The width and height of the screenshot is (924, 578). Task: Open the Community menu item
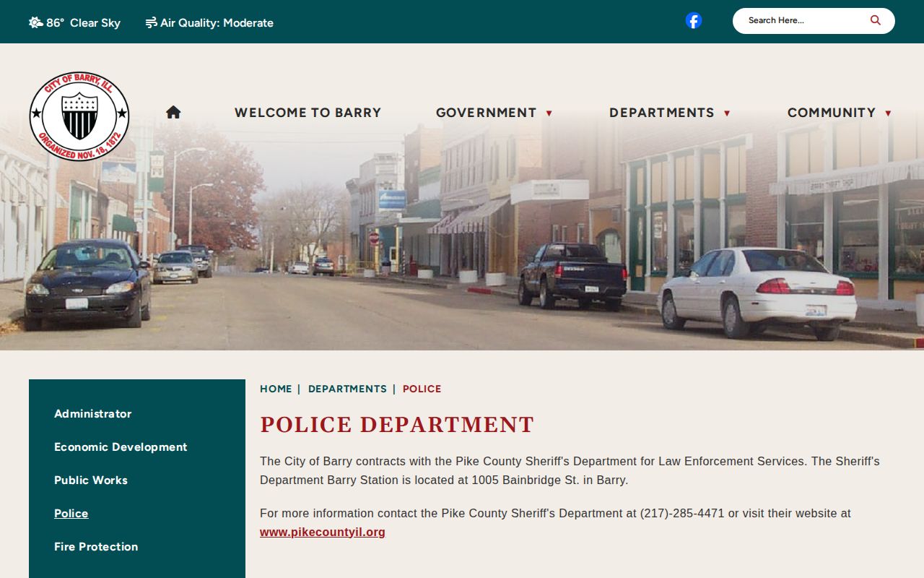click(831, 113)
